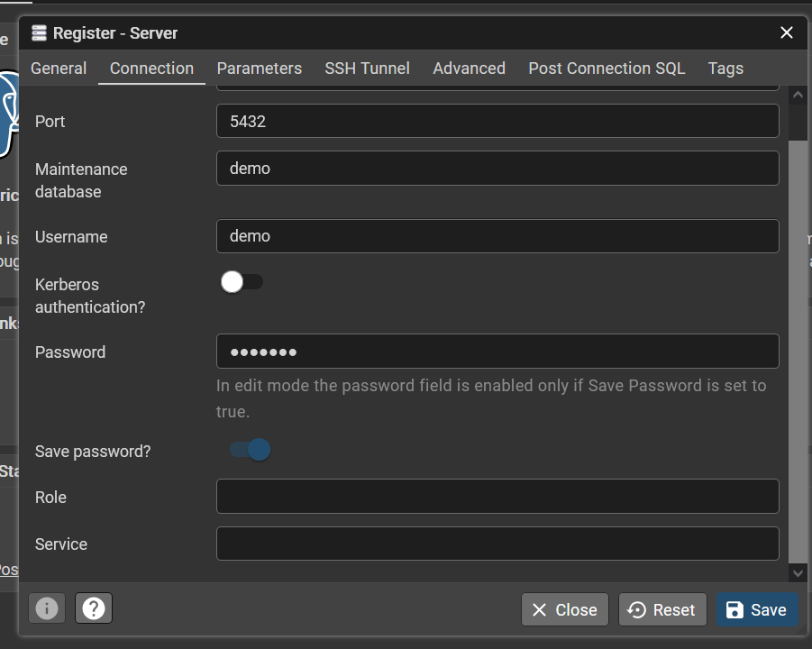Disable the Save password switch
The width and height of the screenshot is (812, 649).
point(250,450)
